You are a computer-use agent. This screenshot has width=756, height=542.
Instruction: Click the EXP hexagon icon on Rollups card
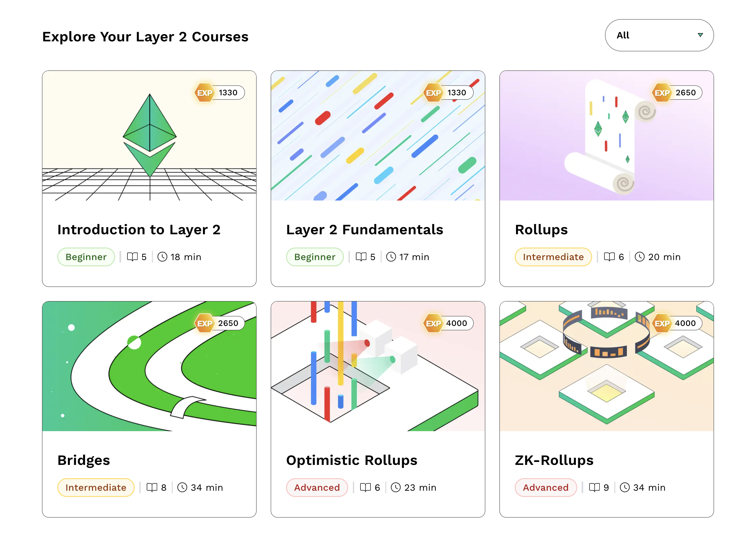[662, 93]
